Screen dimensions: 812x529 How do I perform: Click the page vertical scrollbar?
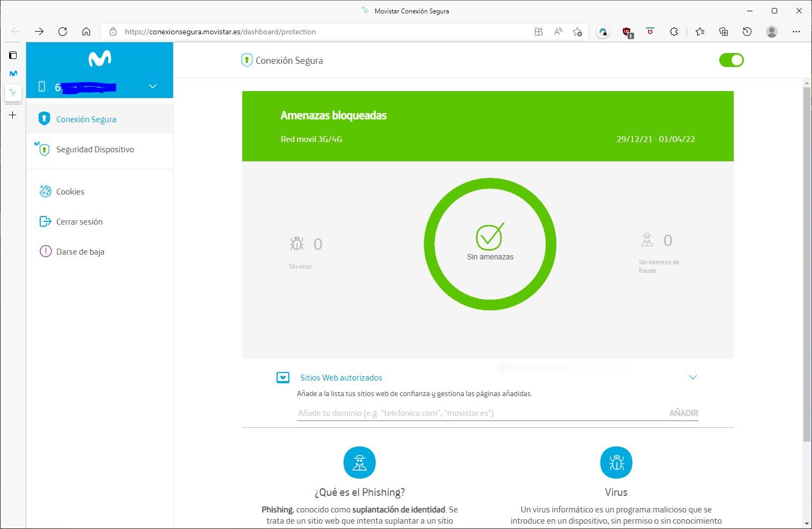807,263
